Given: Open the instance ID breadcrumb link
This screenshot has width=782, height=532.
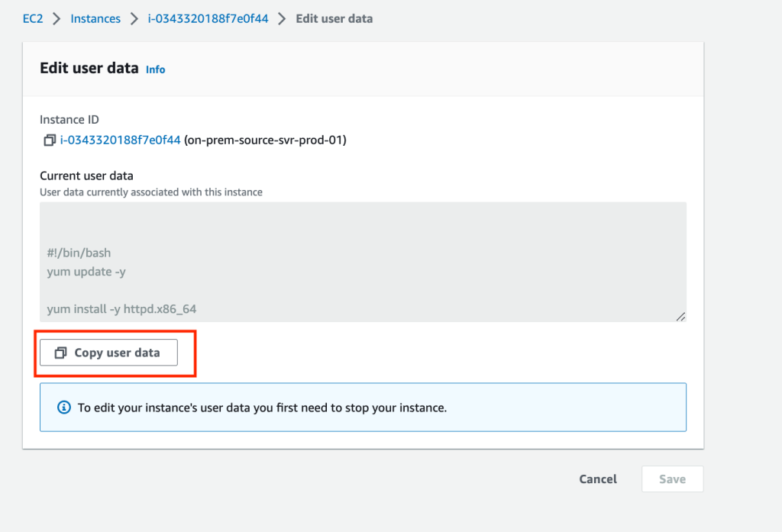Looking at the screenshot, I should [x=208, y=18].
